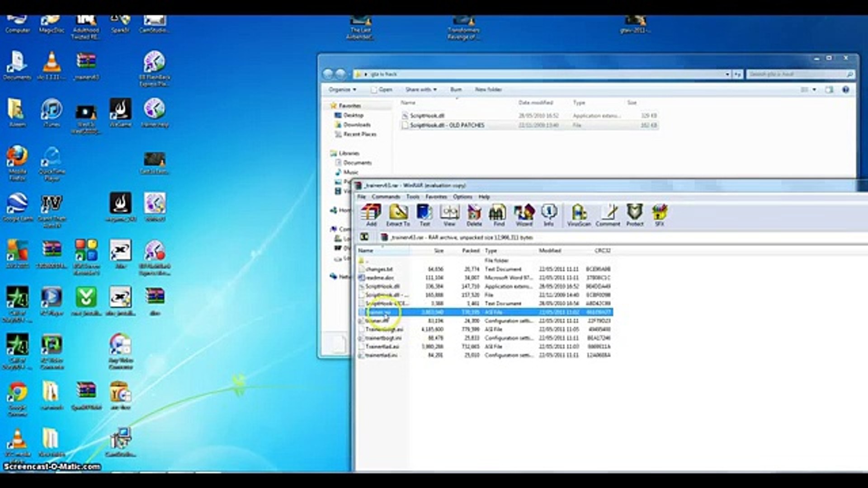Screen dimensions: 868x488
Task: Click the Test icon in WinRAR
Action: [425, 215]
